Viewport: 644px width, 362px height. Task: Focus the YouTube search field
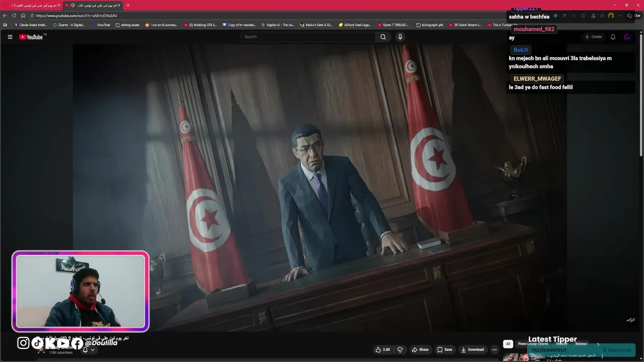click(x=308, y=37)
